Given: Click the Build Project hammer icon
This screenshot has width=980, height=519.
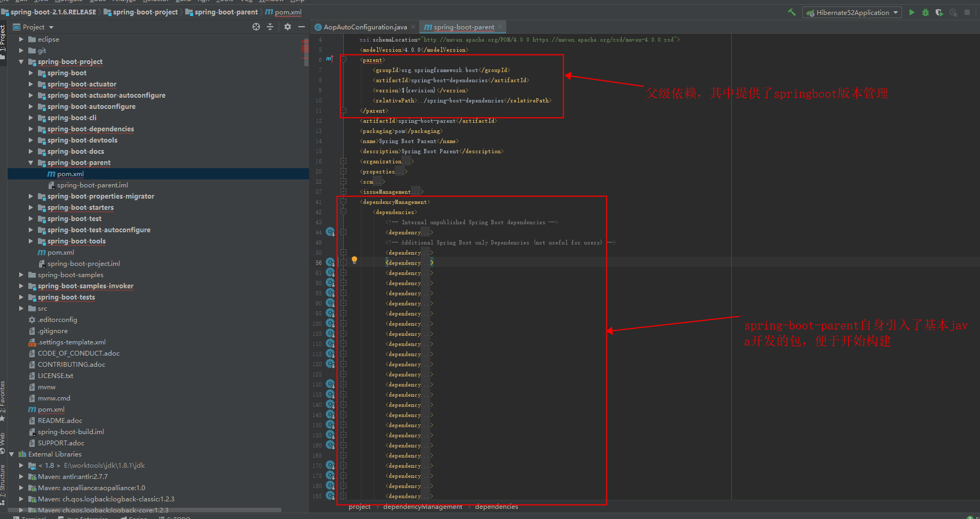Looking at the screenshot, I should (792, 12).
